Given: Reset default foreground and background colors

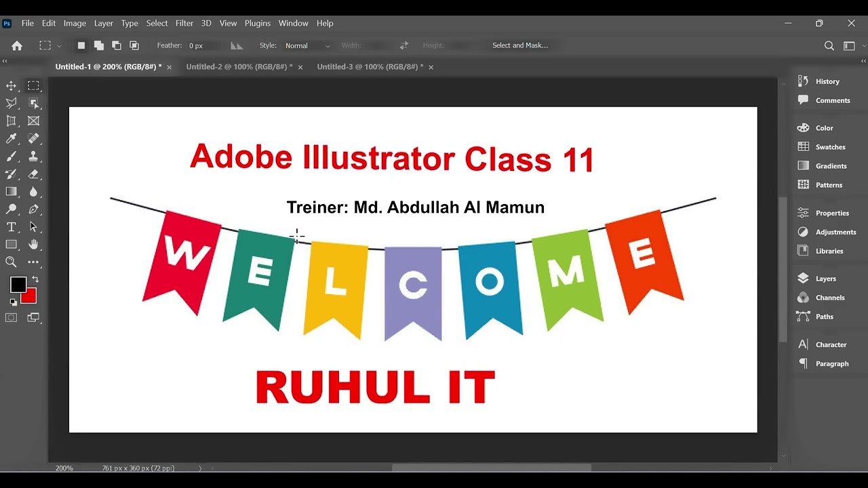Looking at the screenshot, I should coord(13,302).
